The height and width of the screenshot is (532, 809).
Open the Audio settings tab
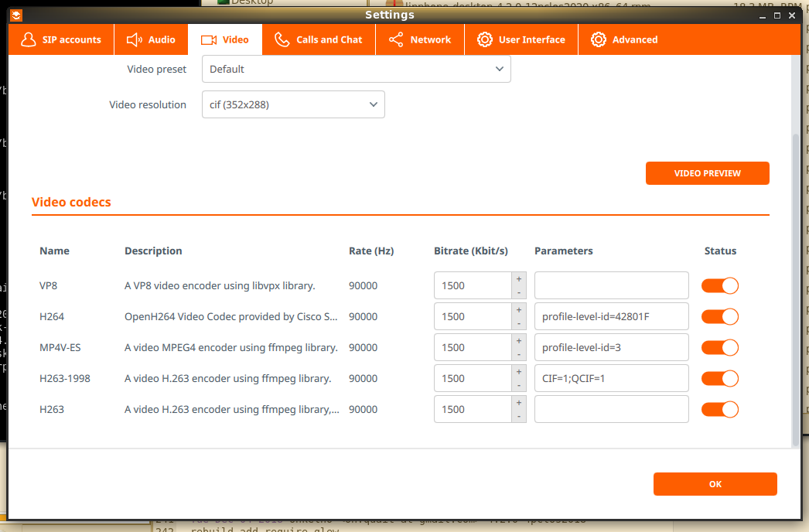[x=151, y=39]
